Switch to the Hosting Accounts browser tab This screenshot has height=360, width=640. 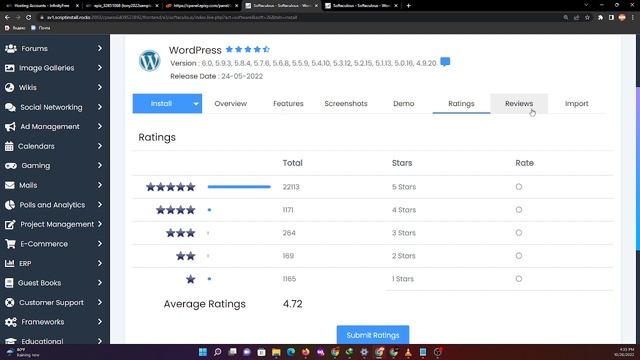point(42,6)
